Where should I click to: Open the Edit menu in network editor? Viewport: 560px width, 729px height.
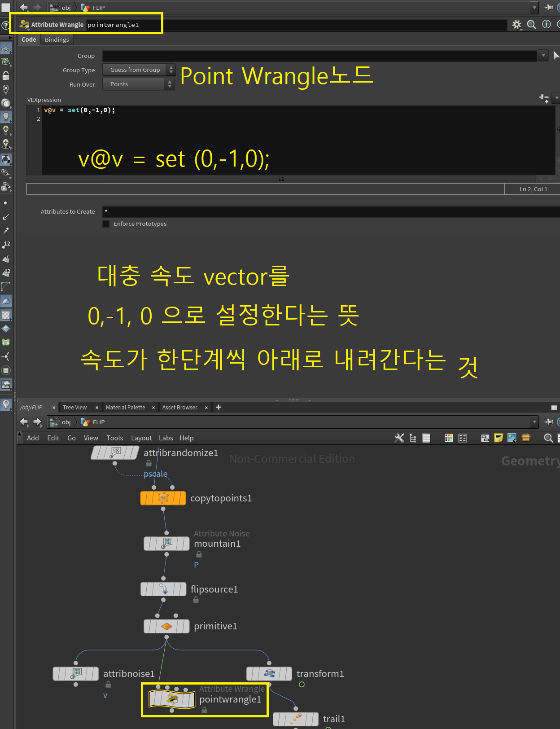pyautogui.click(x=53, y=438)
